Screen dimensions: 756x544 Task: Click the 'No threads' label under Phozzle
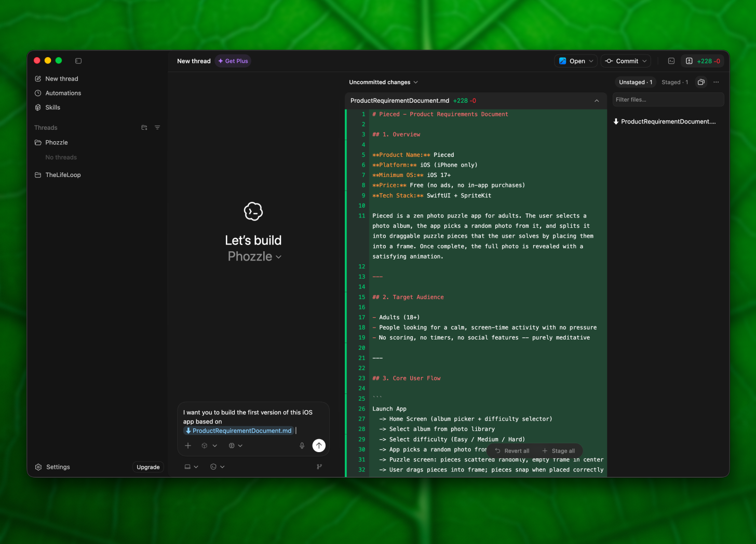[x=61, y=158]
